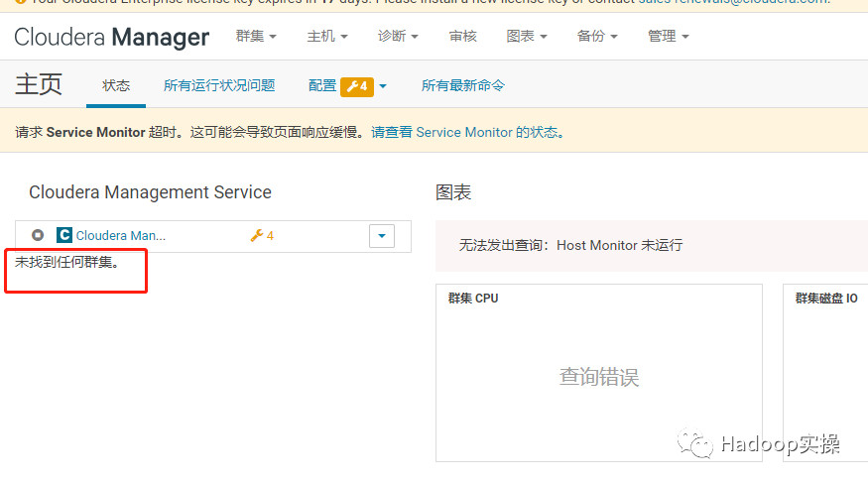Open the 群集 menu
868x484 pixels.
tap(256, 37)
